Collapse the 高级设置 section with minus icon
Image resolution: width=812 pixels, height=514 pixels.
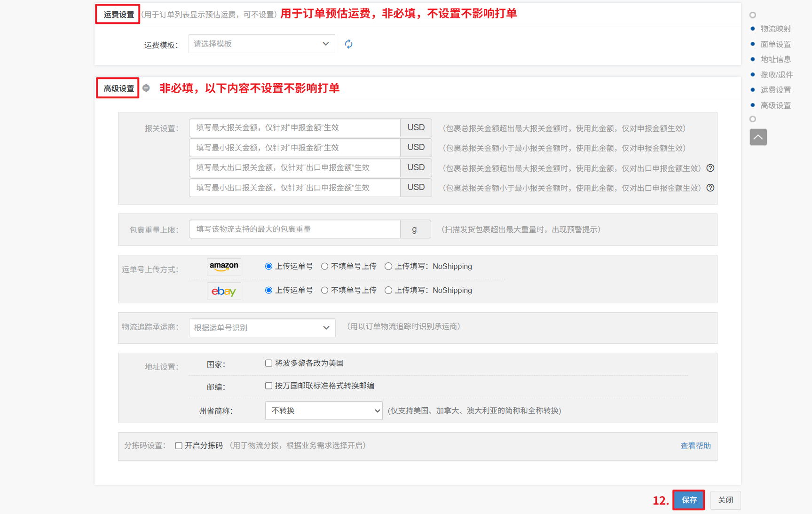coord(146,88)
